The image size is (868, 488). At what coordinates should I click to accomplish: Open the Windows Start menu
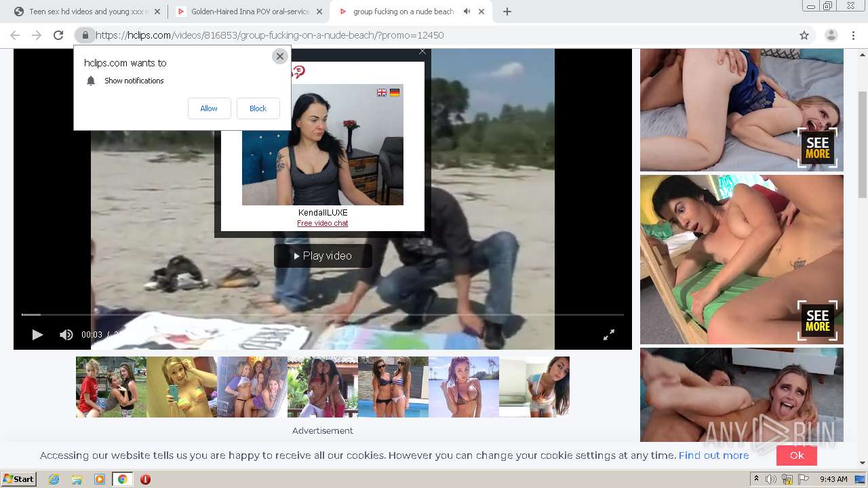(19, 479)
